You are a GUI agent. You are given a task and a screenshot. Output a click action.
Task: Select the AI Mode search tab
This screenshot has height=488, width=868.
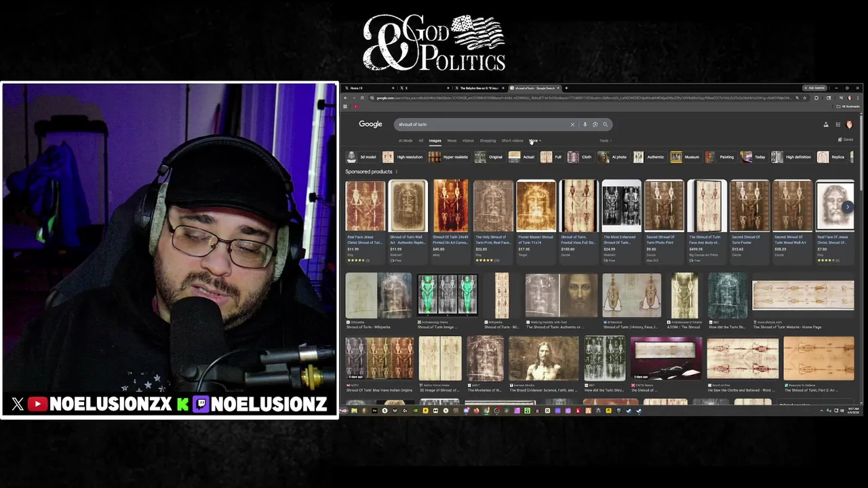click(406, 140)
